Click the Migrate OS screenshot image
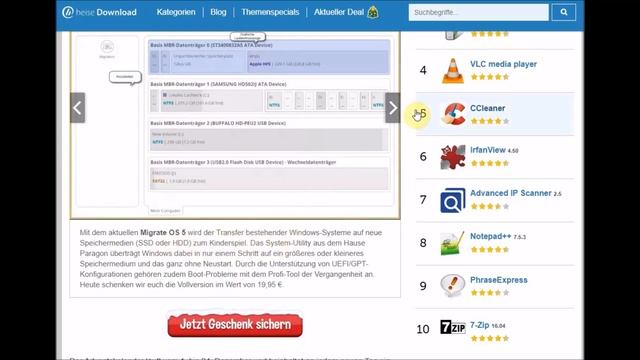Image resolution: width=640 pixels, height=360 pixels. [x=235, y=124]
